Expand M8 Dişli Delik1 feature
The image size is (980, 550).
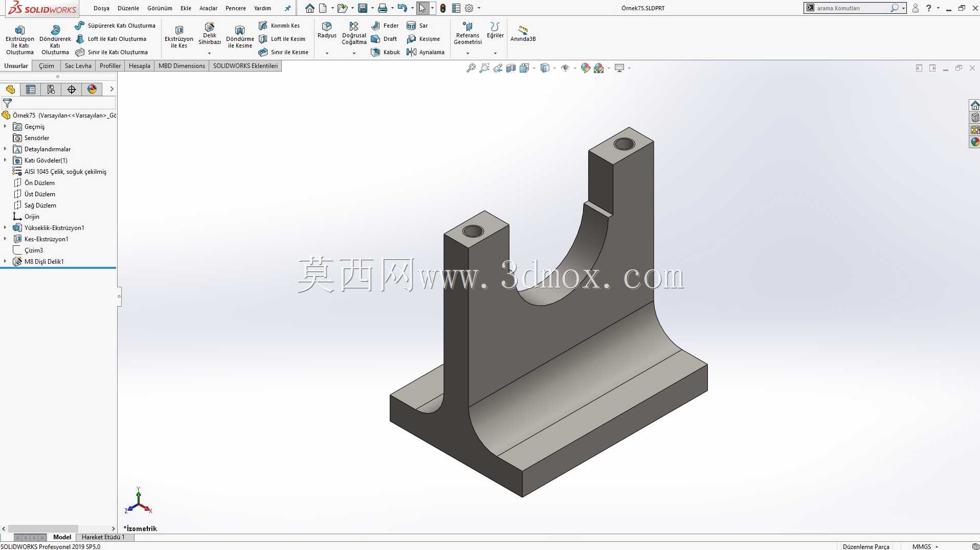(x=5, y=261)
